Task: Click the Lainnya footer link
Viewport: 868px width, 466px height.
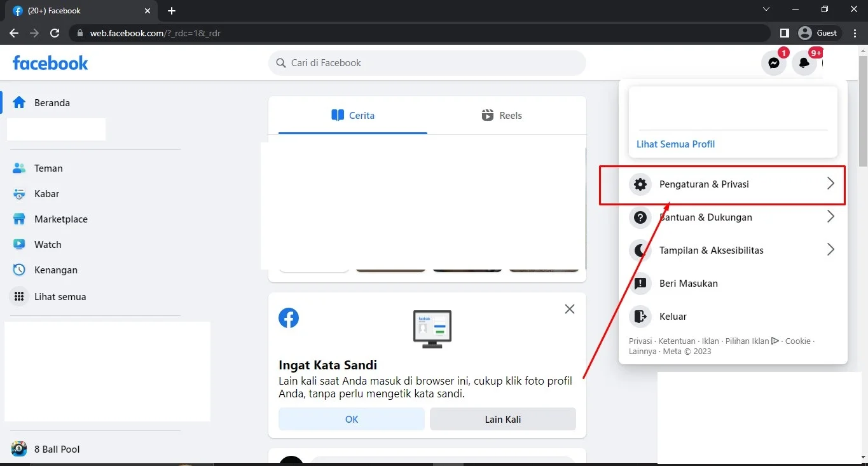Action: tap(642, 352)
